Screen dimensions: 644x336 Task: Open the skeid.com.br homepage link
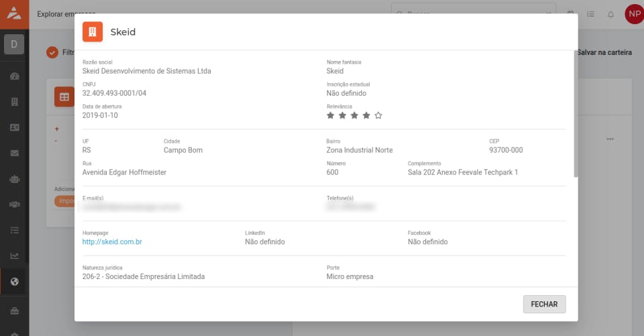(112, 241)
